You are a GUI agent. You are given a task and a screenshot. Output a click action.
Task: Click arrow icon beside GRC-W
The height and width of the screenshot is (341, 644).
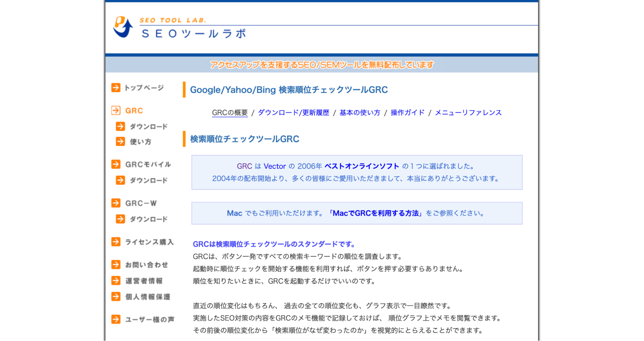pos(116,203)
